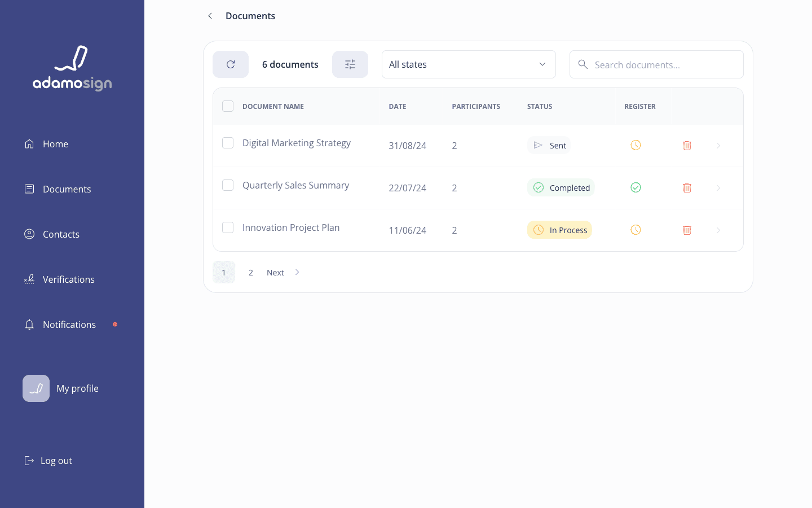Click register checkmark icon for Quarterly Sales Summary
The height and width of the screenshot is (508, 812).
click(x=636, y=187)
